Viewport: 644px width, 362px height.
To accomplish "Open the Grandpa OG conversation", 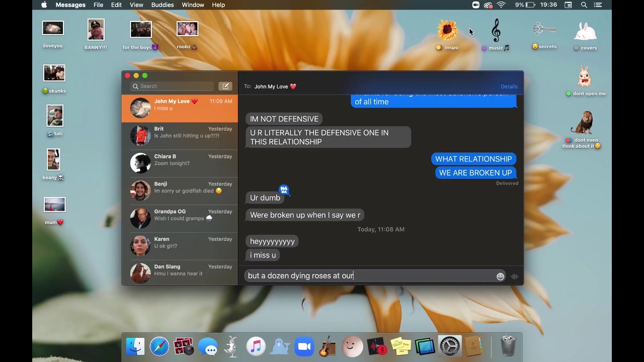I will [x=180, y=218].
